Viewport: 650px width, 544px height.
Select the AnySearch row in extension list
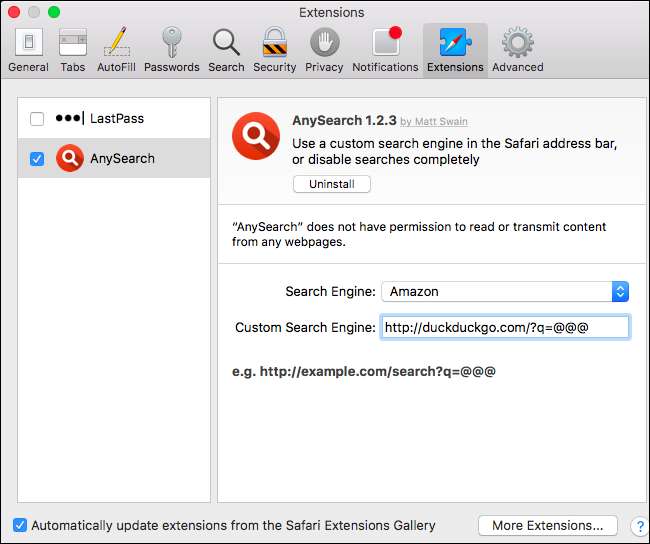point(114,158)
